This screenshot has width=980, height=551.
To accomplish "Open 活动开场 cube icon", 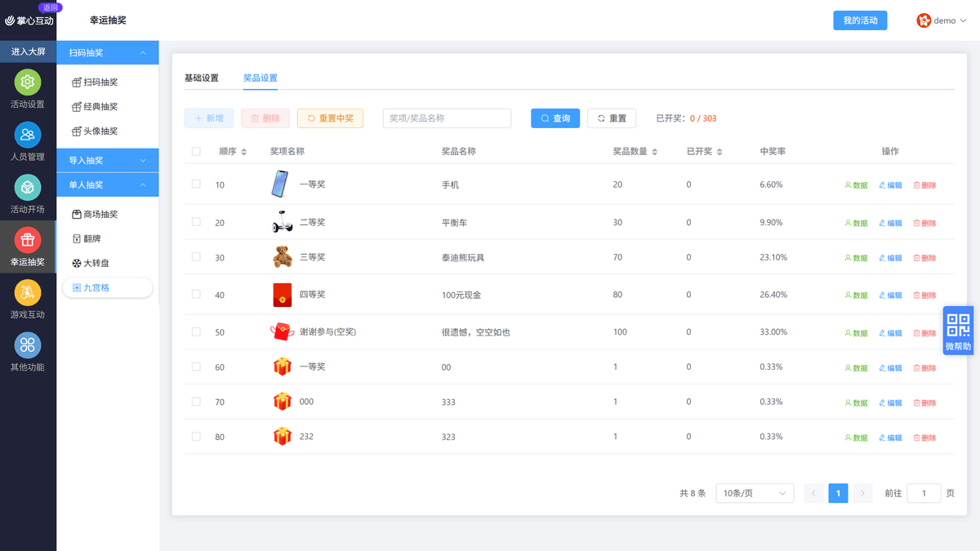I will pos(28,187).
